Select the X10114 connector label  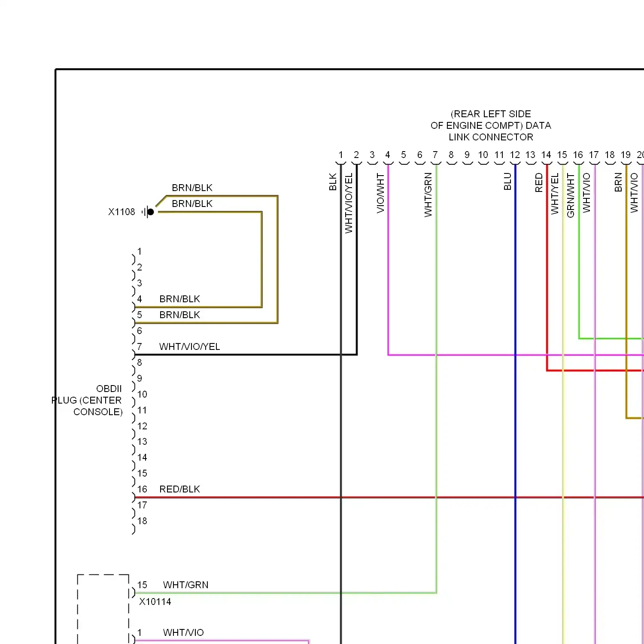click(x=155, y=601)
